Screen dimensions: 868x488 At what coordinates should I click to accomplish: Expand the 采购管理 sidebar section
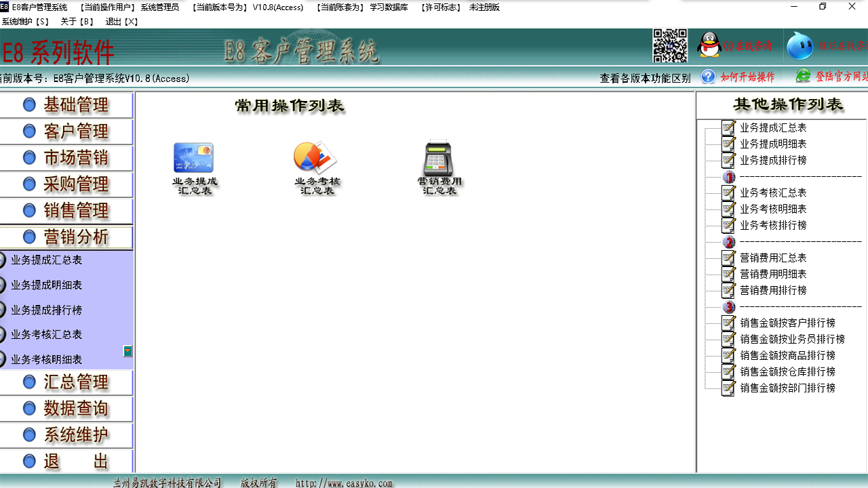[66, 184]
